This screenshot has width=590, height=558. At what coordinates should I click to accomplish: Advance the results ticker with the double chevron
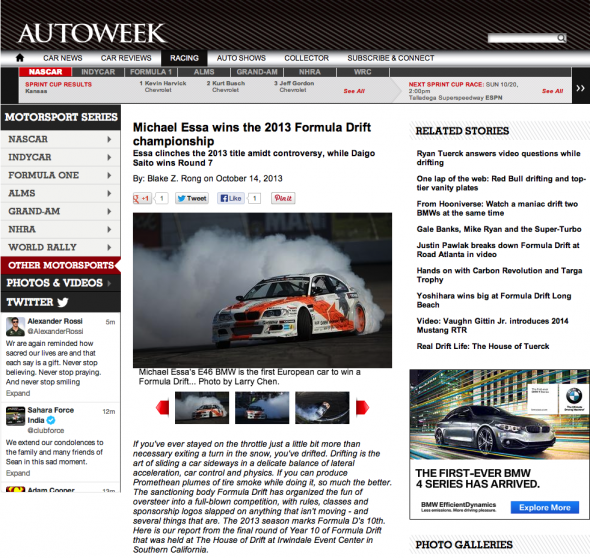click(581, 88)
